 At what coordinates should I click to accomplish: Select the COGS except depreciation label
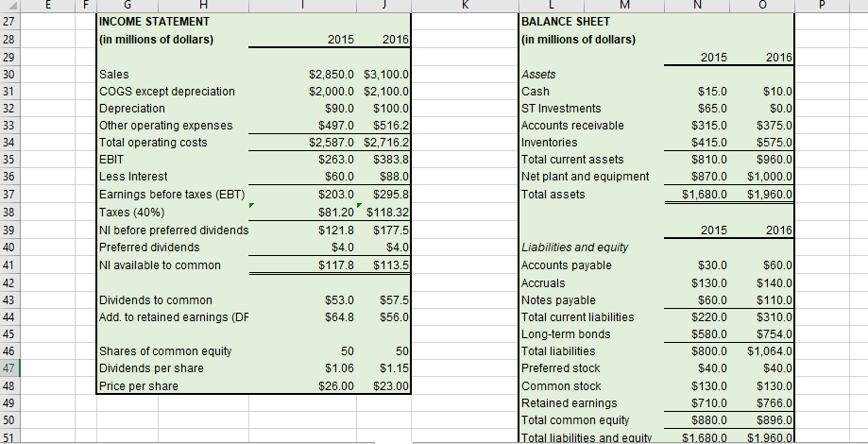[166, 92]
